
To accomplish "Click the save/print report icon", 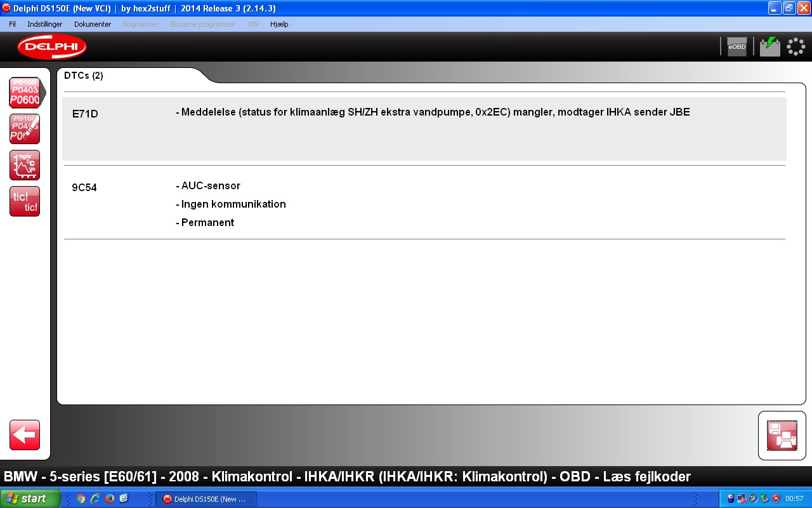I will (782, 436).
